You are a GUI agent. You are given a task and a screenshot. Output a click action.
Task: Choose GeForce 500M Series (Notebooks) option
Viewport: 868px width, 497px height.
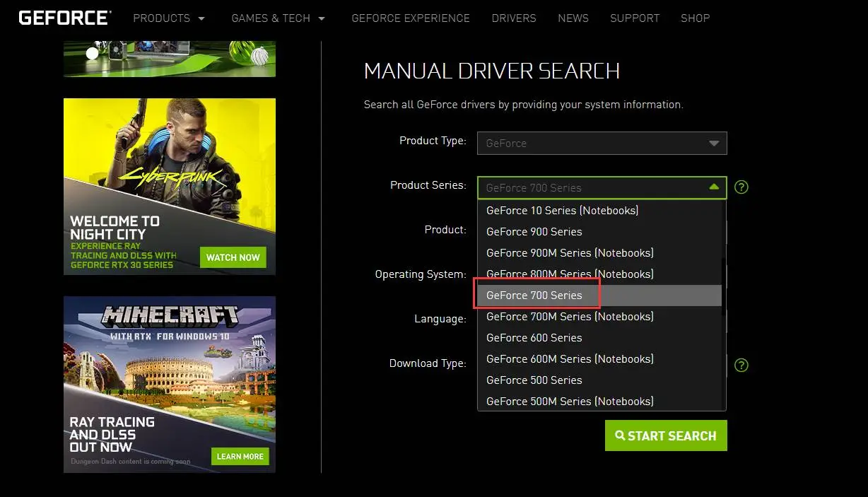tap(599, 401)
